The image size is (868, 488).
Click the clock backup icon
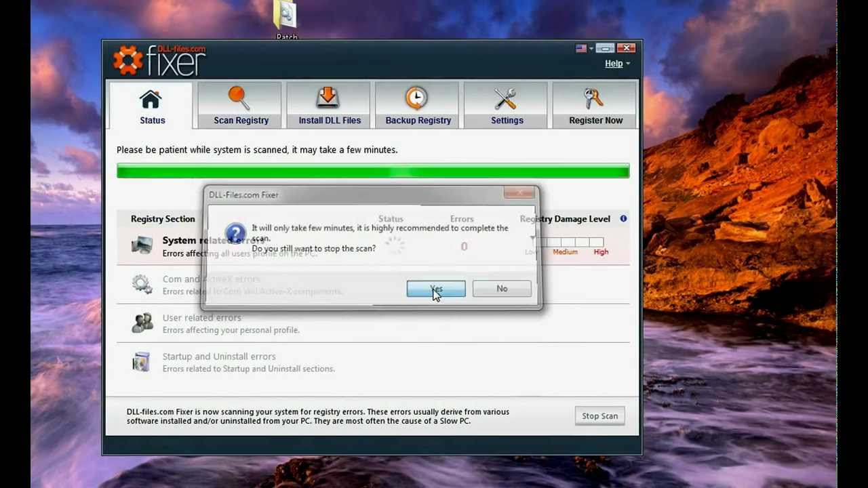(x=416, y=98)
